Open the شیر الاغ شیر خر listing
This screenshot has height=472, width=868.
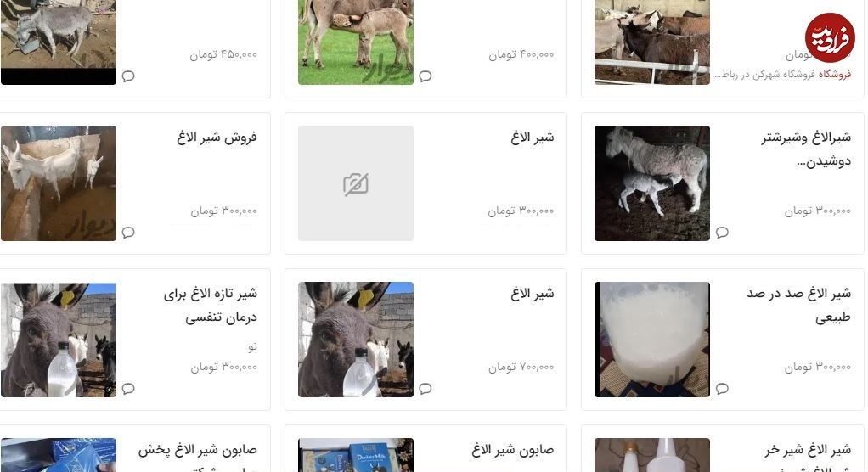tap(809, 451)
